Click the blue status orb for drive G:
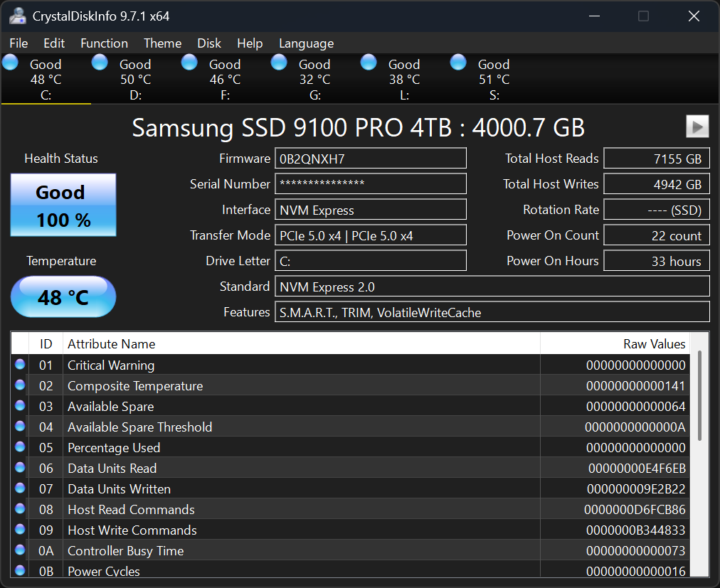The width and height of the screenshot is (720, 588). coord(279,63)
